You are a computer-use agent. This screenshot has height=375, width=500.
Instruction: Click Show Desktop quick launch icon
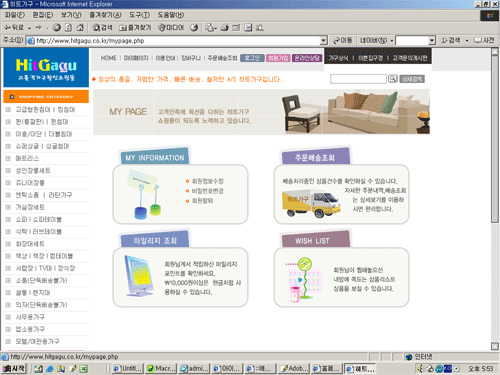(38, 369)
